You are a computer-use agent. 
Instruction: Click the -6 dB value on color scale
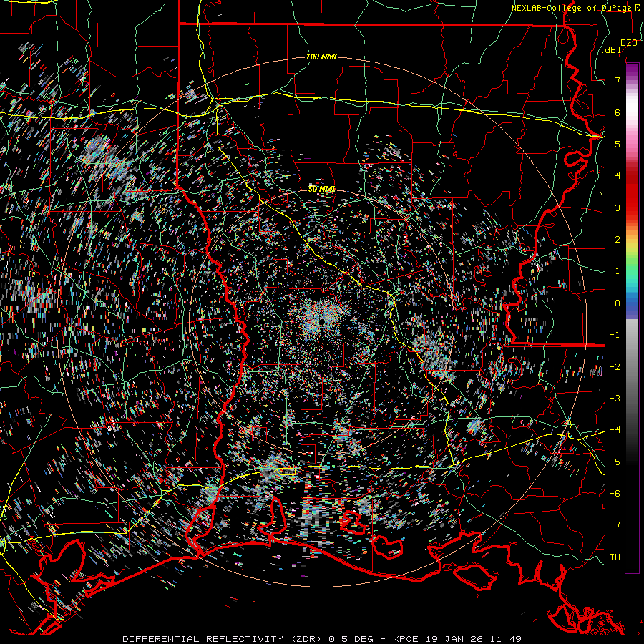[x=615, y=494]
